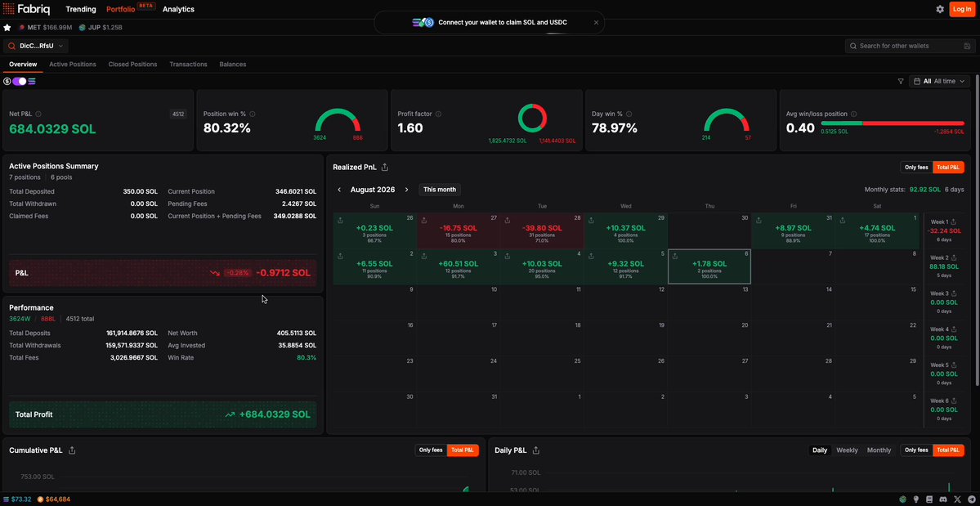
Task: Share the Cumulative P&L chart
Action: click(72, 450)
